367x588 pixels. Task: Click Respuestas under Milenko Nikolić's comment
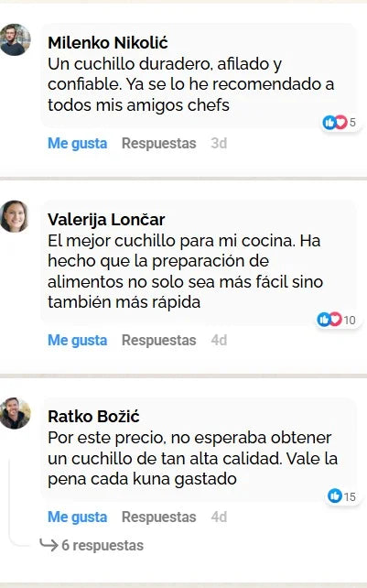158,143
